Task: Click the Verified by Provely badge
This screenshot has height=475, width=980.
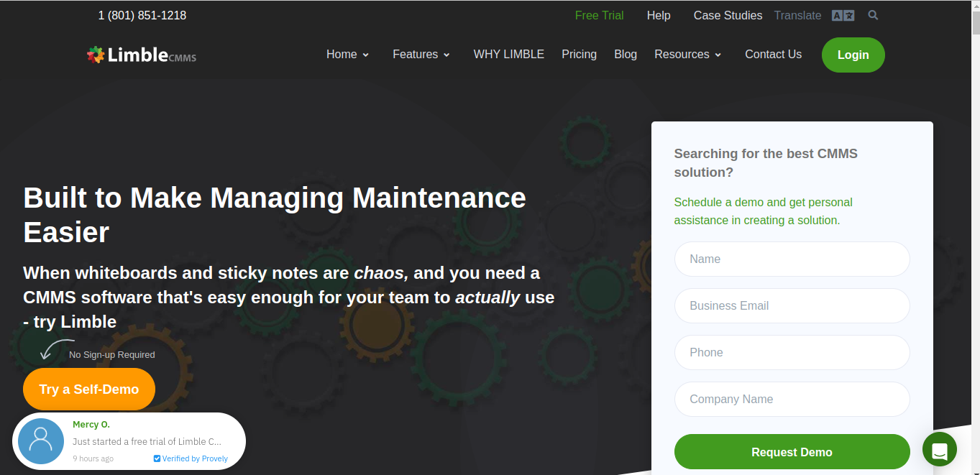Action: 191,458
